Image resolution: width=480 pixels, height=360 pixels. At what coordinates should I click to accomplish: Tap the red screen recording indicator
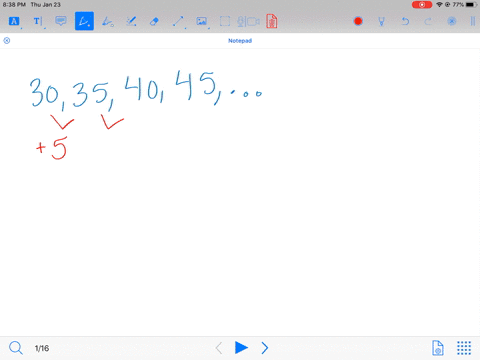point(422,5)
